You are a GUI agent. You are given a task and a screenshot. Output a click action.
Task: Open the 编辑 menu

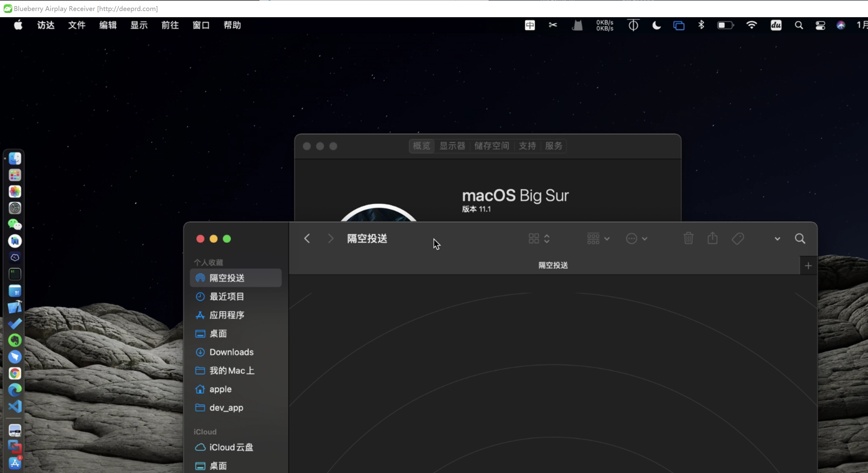pyautogui.click(x=108, y=25)
